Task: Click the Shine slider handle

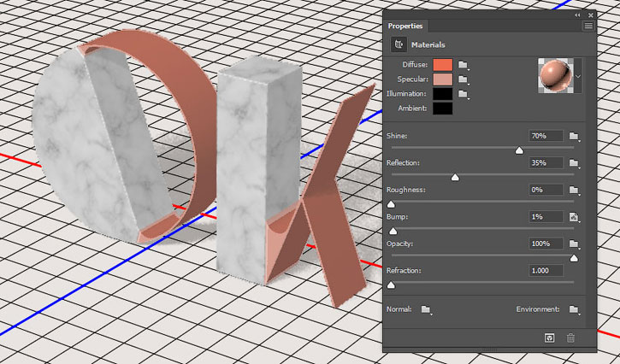Action: click(x=519, y=150)
